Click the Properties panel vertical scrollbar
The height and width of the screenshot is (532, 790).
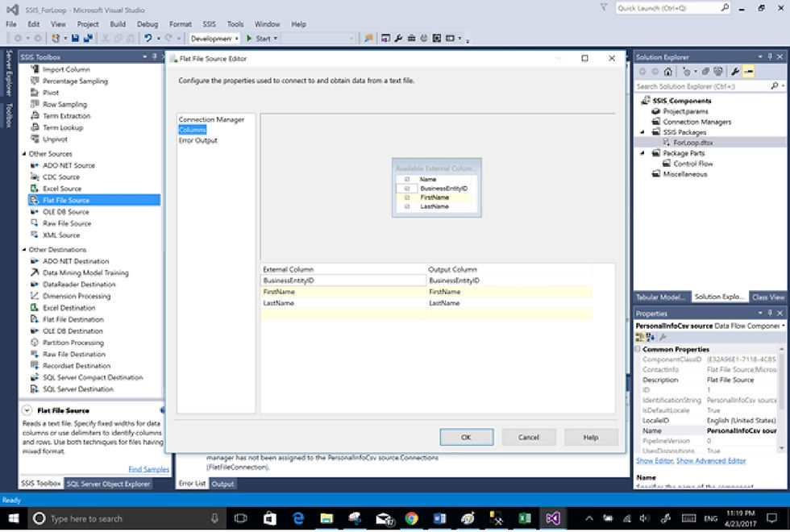click(x=782, y=398)
